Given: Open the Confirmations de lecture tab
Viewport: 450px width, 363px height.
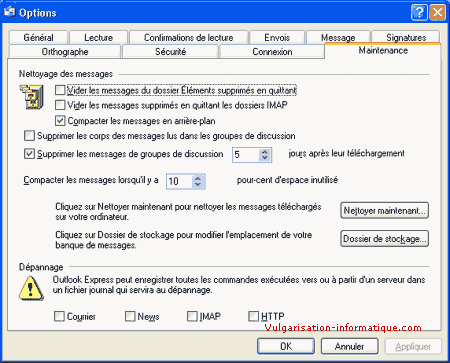Looking at the screenshot, I should tap(188, 37).
